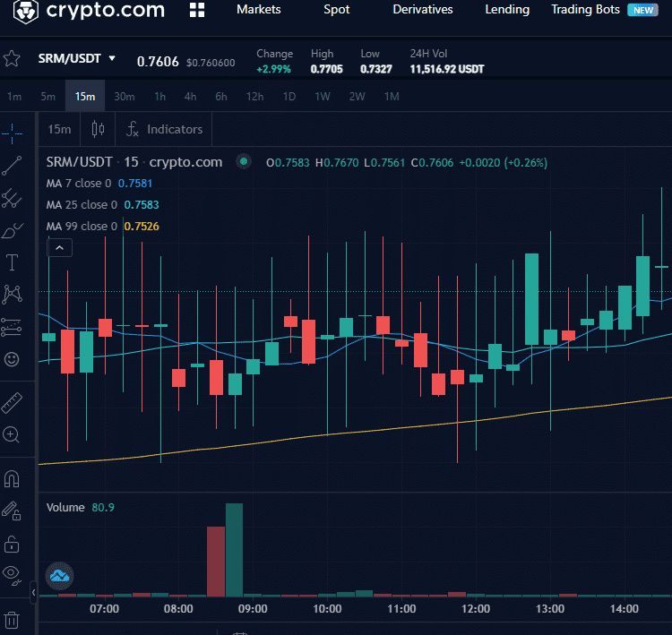Select the trend line drawing tool
The image size is (672, 635).
tap(12, 166)
